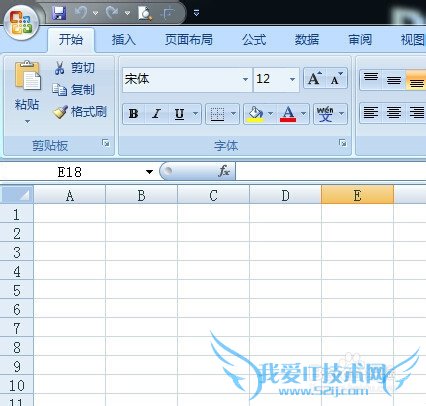Screen dimensions: 426x406
Task: Open the undo history dropdown arrow
Action: coord(95,13)
